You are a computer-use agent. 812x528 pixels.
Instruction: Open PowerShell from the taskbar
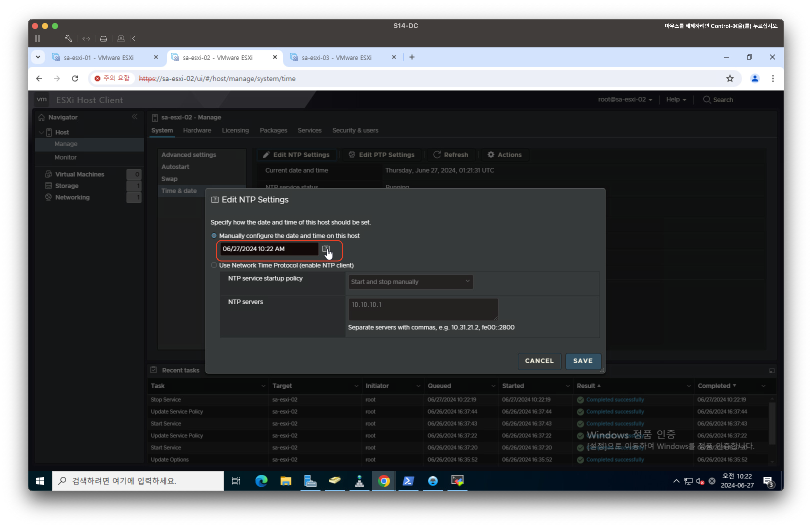[x=408, y=481]
